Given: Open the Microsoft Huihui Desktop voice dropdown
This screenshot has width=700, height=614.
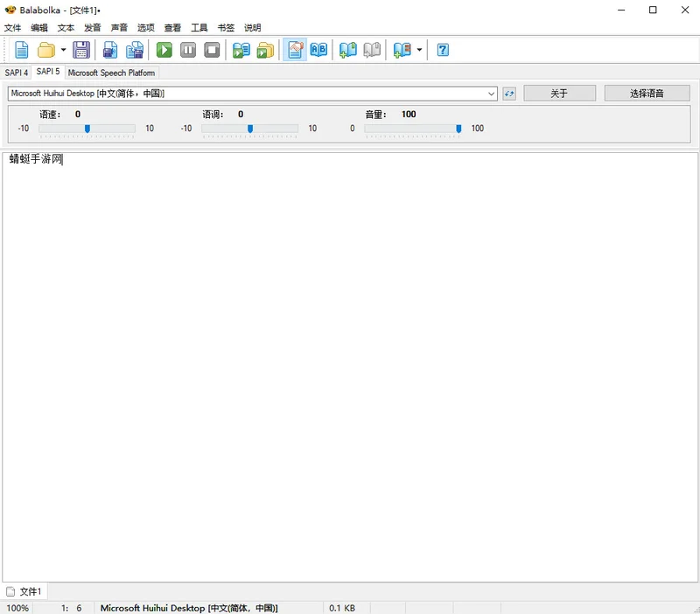Looking at the screenshot, I should [x=252, y=94].
